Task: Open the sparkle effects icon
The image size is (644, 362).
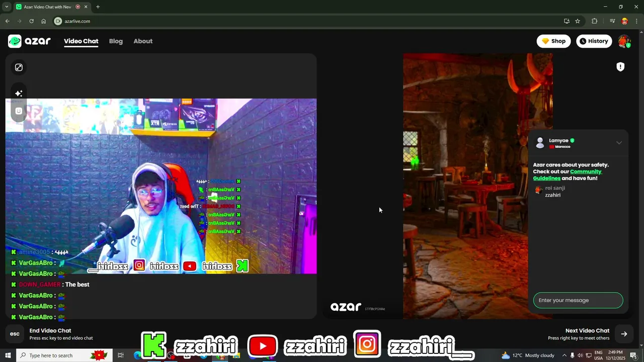Action: 19,94
